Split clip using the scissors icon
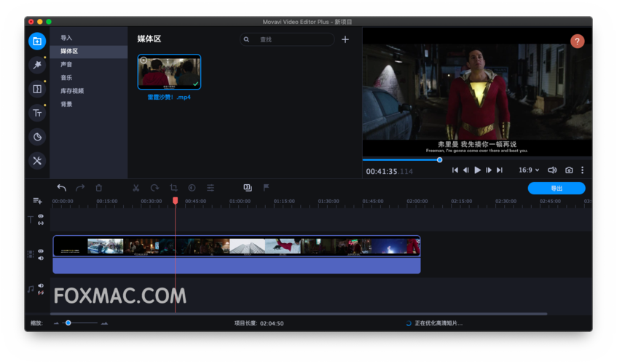Image resolution: width=617 pixels, height=364 pixels. point(135,188)
